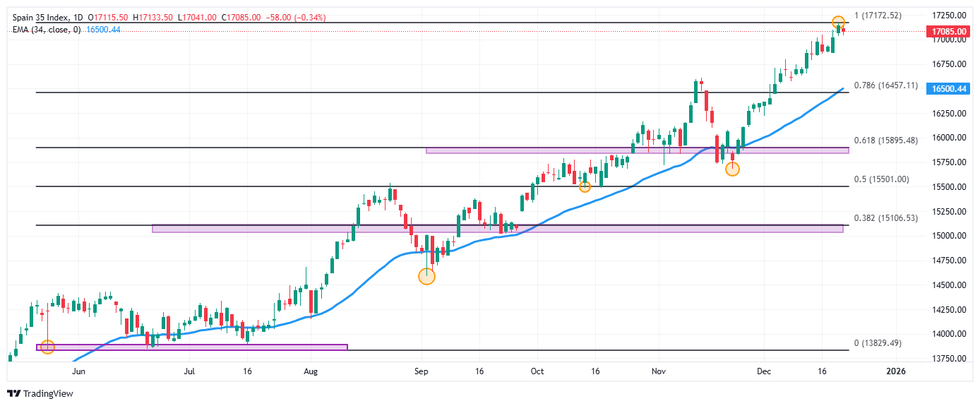Click the 2026 label on the time axis

(895, 371)
